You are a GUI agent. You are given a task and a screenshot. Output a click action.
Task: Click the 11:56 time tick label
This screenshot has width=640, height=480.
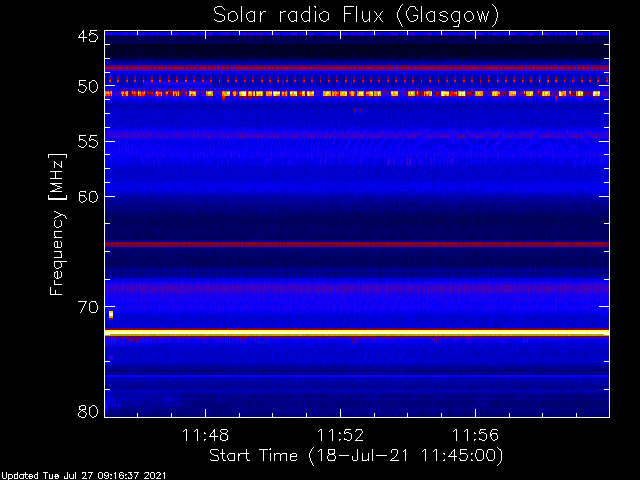[x=475, y=435]
